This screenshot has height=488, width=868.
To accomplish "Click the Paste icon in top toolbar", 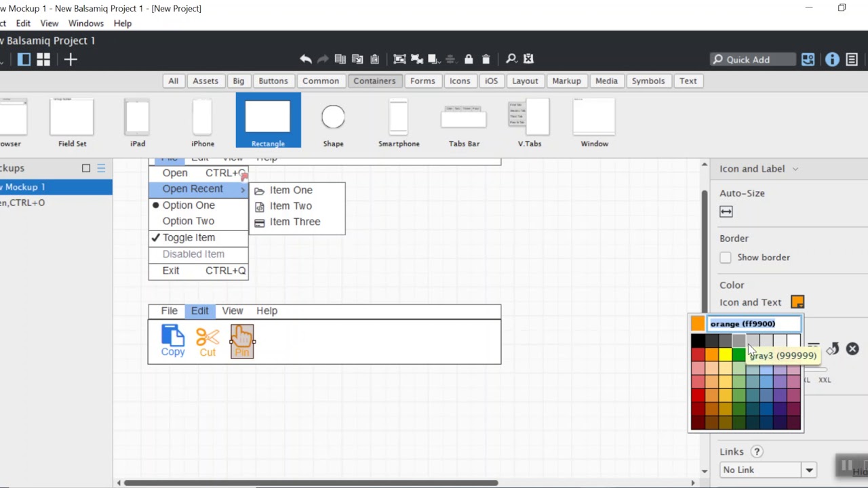I will point(357,60).
